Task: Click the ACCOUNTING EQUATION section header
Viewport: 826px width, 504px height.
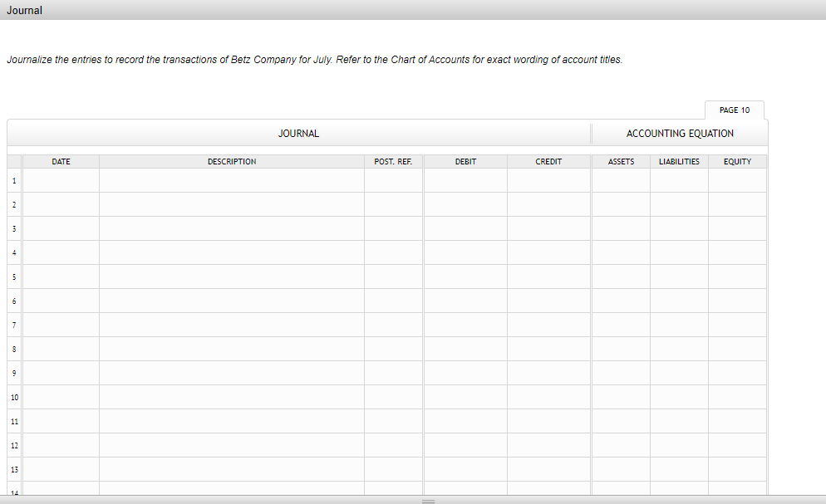Action: pos(679,133)
